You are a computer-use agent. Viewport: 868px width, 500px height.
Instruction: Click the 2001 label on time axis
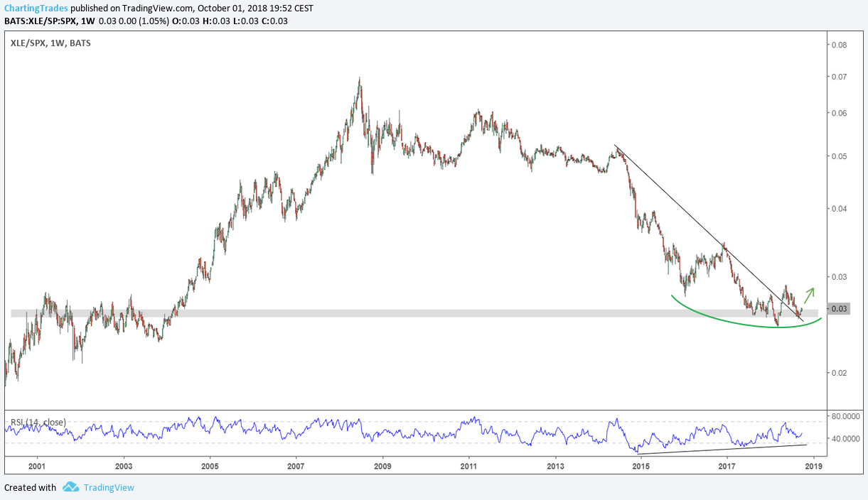pos(37,467)
